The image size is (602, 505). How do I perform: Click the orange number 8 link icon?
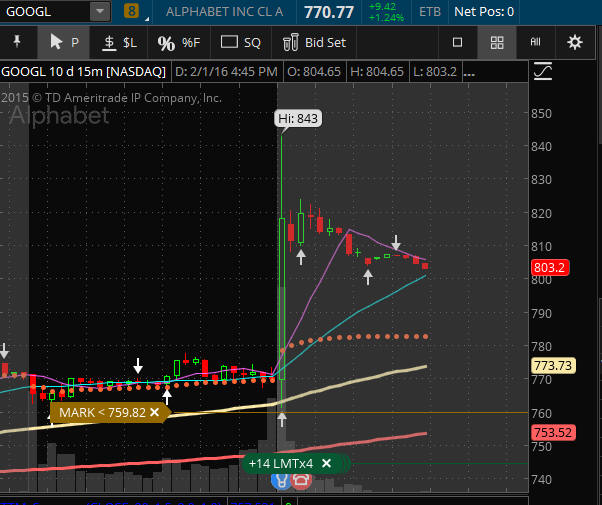tap(131, 11)
